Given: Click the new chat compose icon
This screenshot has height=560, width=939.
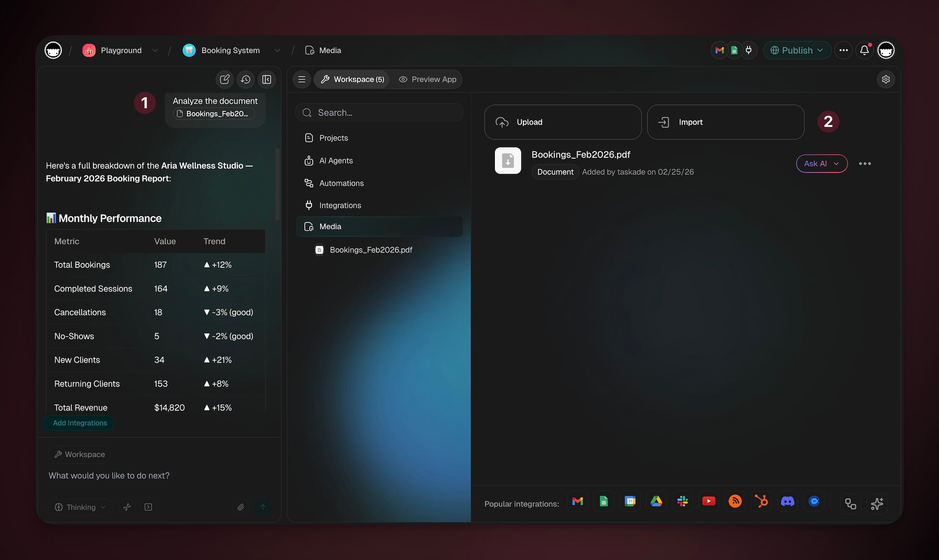Looking at the screenshot, I should coord(224,79).
